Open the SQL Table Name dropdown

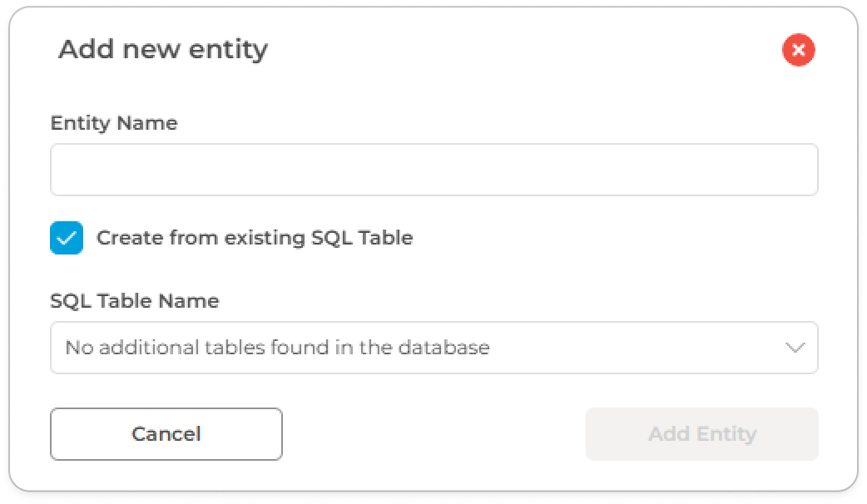pos(433,348)
